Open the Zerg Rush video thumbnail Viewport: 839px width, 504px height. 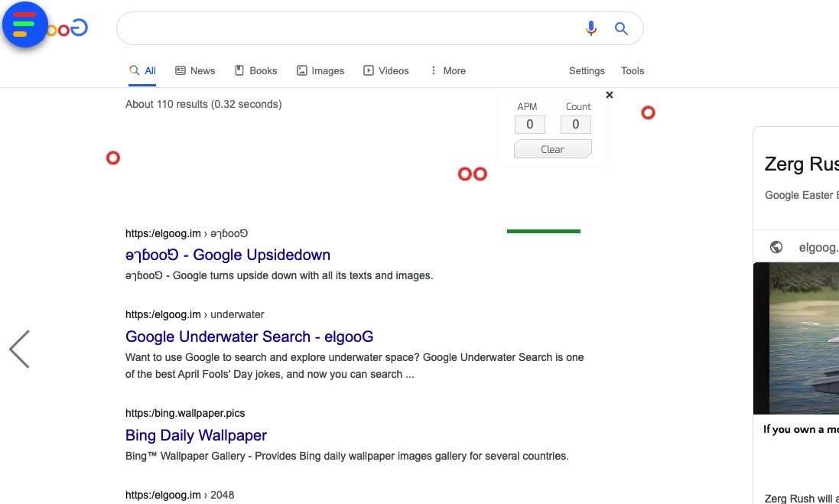click(x=796, y=338)
